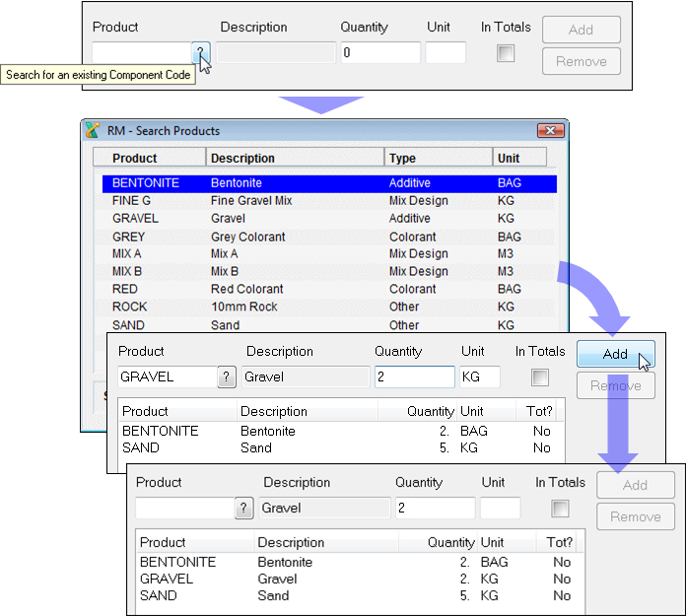Viewport: 686px width, 616px height.
Task: Click the Unit field containing KG
Action: (x=480, y=376)
